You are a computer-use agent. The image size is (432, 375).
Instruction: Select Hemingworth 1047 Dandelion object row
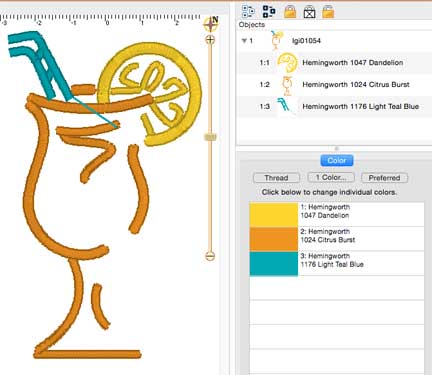334,63
